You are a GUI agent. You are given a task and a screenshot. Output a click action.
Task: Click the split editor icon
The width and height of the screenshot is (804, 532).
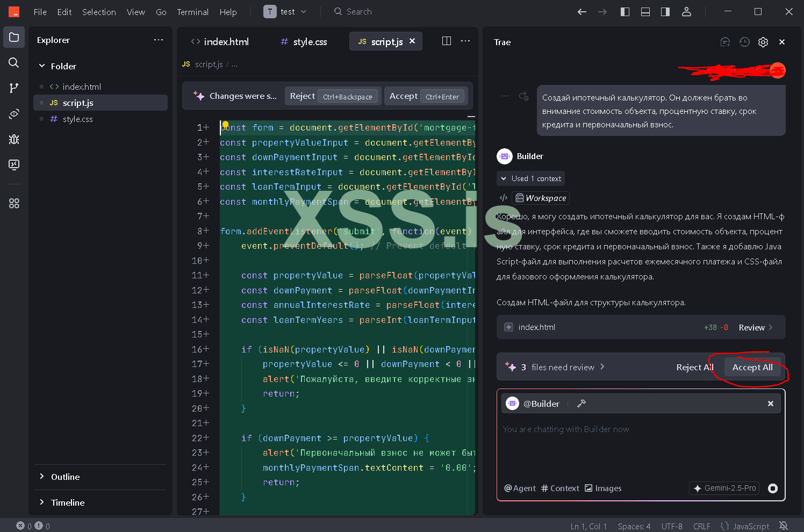(446, 41)
